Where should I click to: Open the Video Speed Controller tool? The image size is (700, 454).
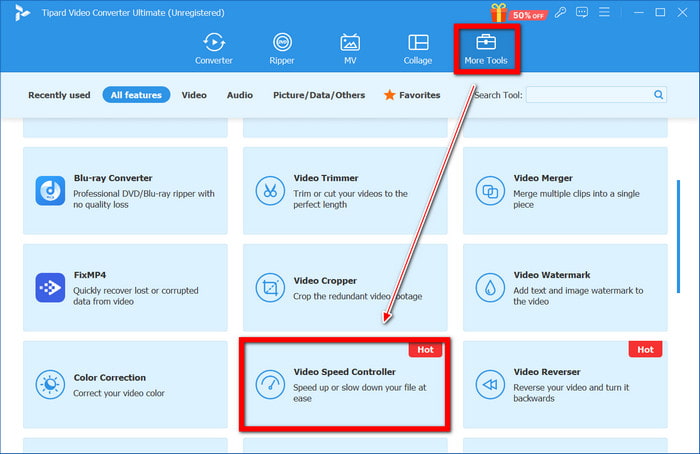pos(344,384)
